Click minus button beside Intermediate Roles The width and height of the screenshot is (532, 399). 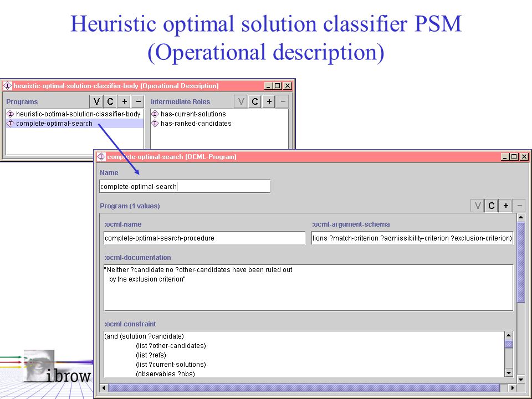click(283, 101)
